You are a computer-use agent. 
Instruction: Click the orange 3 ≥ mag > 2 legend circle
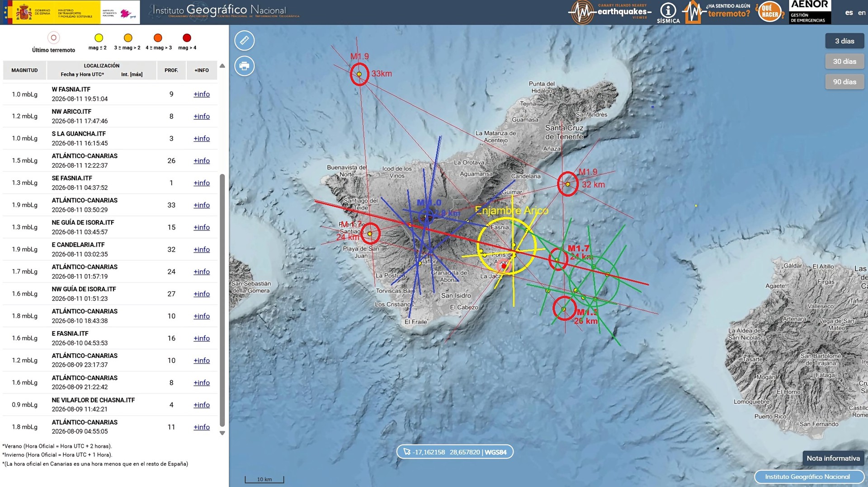[128, 37]
